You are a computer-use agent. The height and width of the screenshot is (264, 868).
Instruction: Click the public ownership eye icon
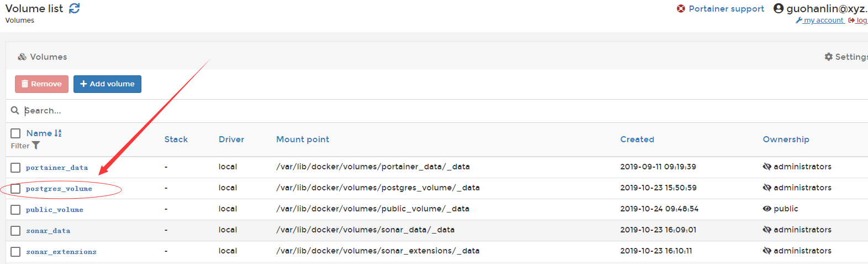pyautogui.click(x=767, y=209)
